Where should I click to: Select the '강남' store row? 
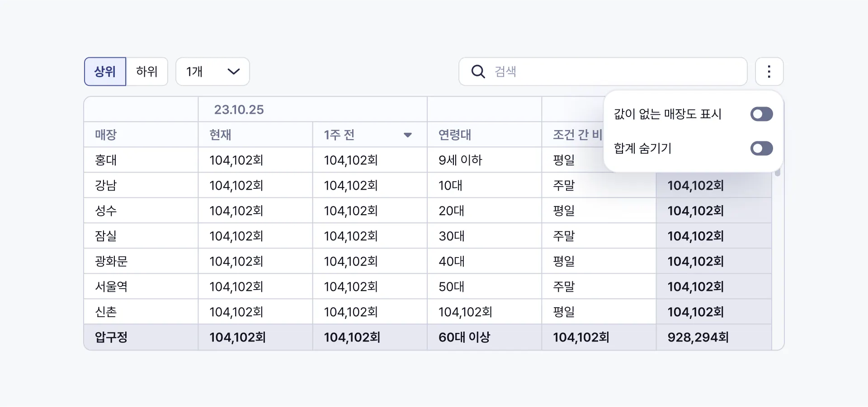coord(106,185)
